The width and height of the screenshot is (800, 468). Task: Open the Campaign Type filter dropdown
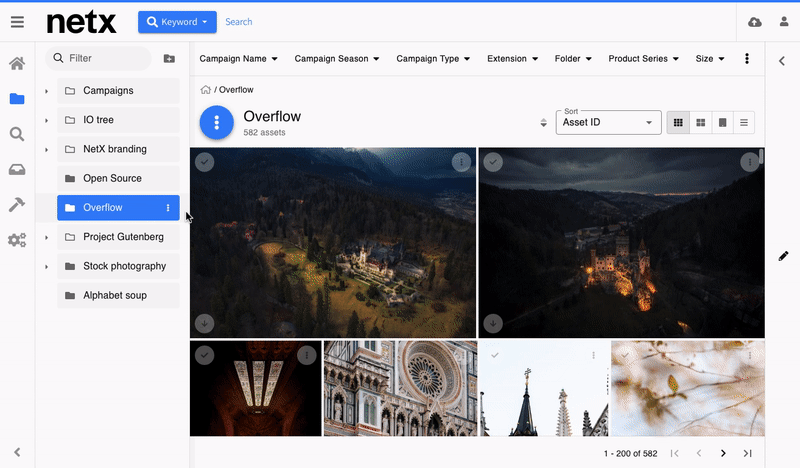click(433, 59)
